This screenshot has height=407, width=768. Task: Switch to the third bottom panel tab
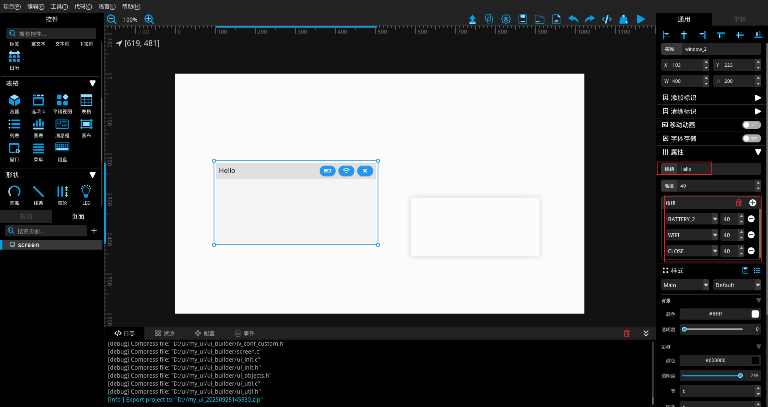click(x=205, y=334)
